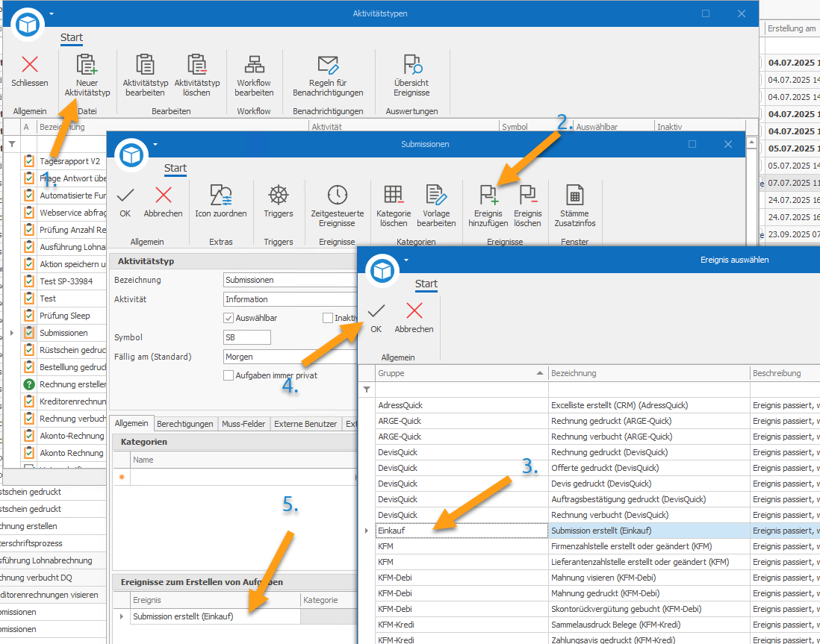Viewport: 820px width, 644px height.
Task: Open Stämme Zusatzinfos
Action: pyautogui.click(x=574, y=207)
